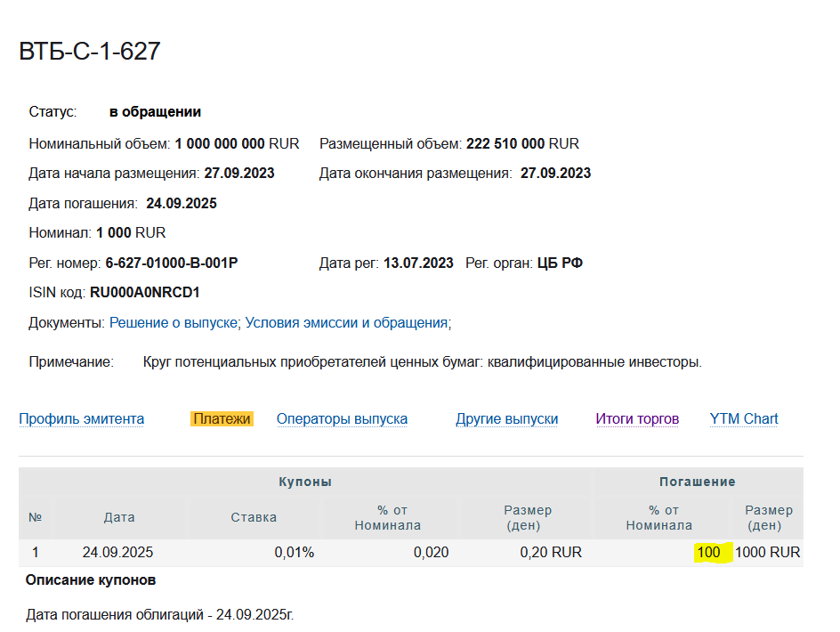Viewport: 840px width, 632px height.
Task: Select the Купоны table group header
Action: point(305,482)
